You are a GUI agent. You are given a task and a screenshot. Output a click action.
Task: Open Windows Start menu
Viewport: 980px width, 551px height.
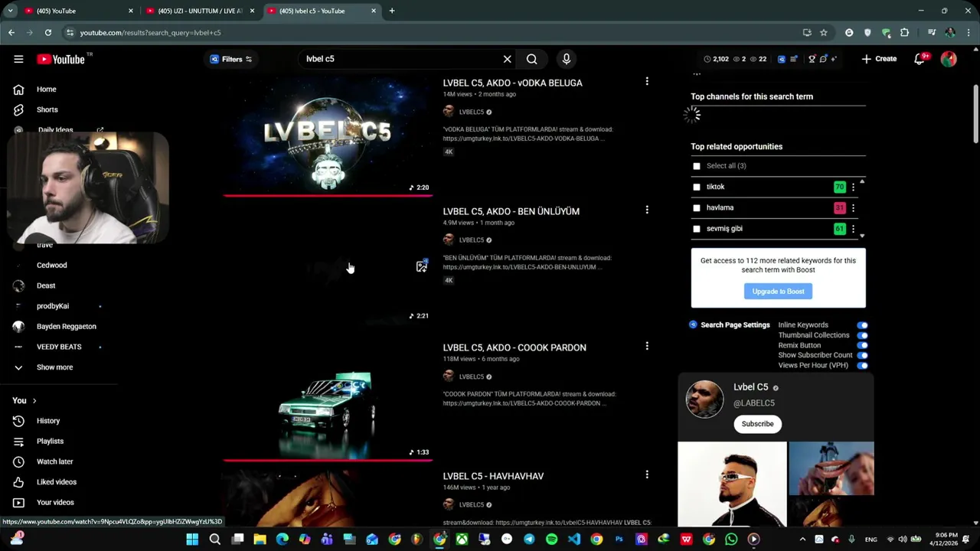click(x=192, y=540)
